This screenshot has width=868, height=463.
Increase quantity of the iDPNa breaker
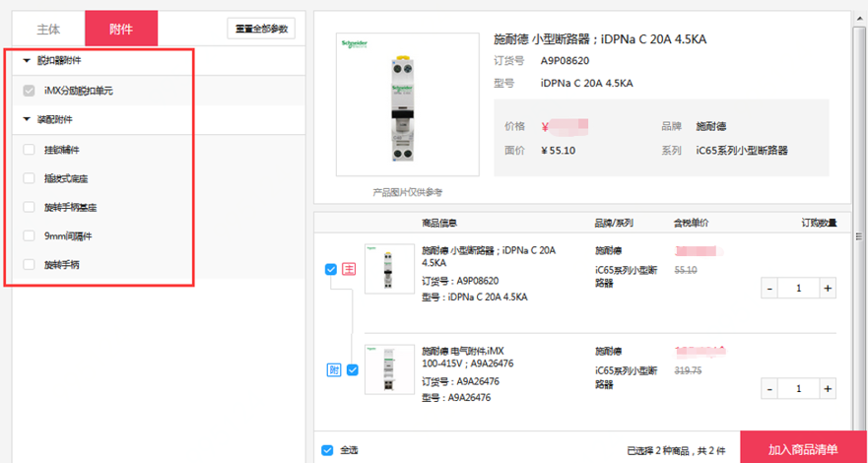pos(828,289)
